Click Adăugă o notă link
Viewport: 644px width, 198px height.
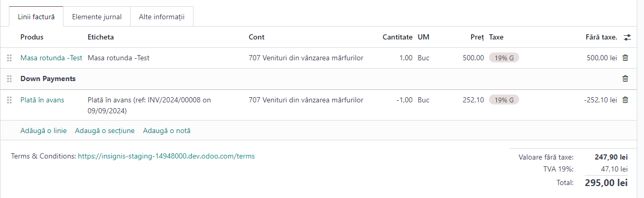[x=167, y=130]
